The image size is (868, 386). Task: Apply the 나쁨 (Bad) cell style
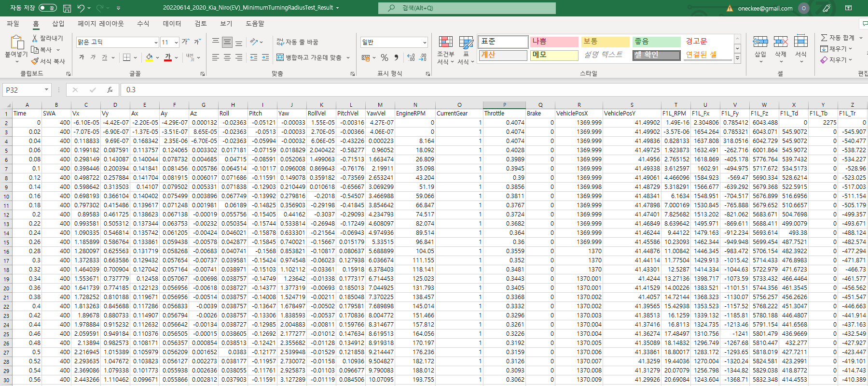pos(553,42)
